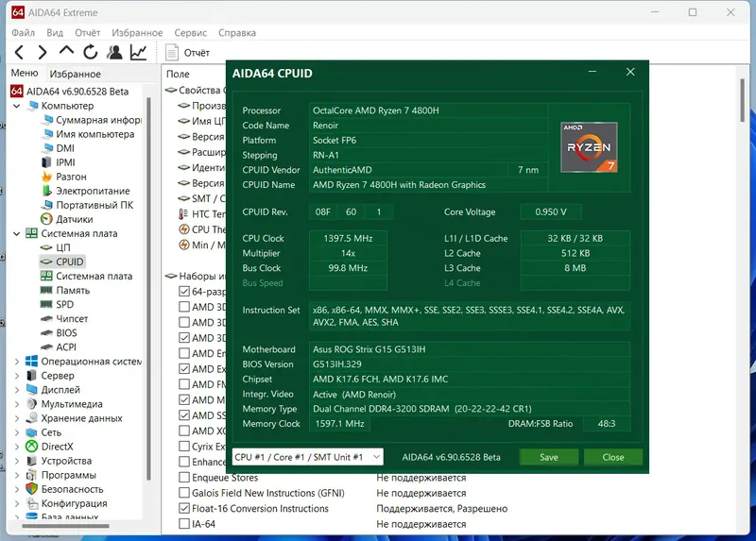Image resolution: width=756 pixels, height=541 pixels.
Task: Click the Refresh icon in toolbar
Action: click(x=91, y=53)
